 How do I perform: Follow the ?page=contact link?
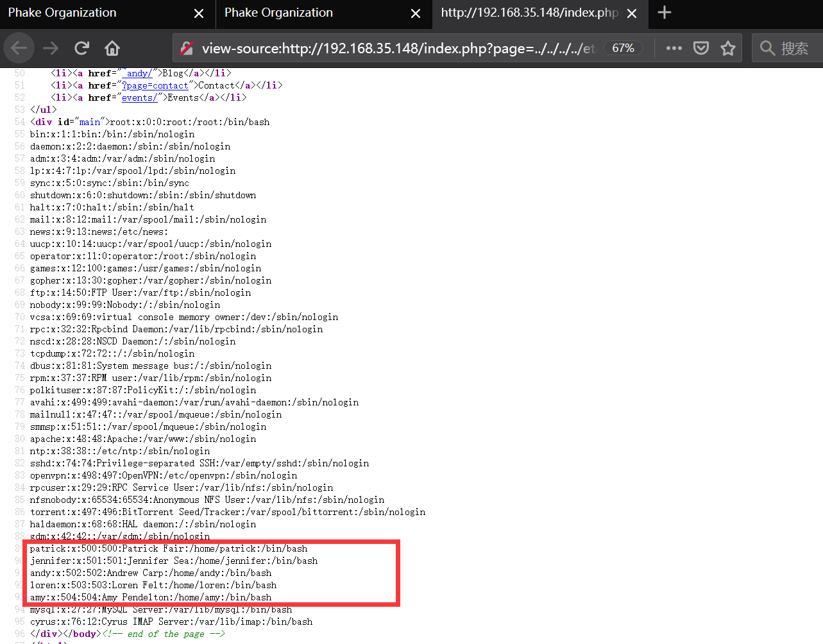[155, 85]
